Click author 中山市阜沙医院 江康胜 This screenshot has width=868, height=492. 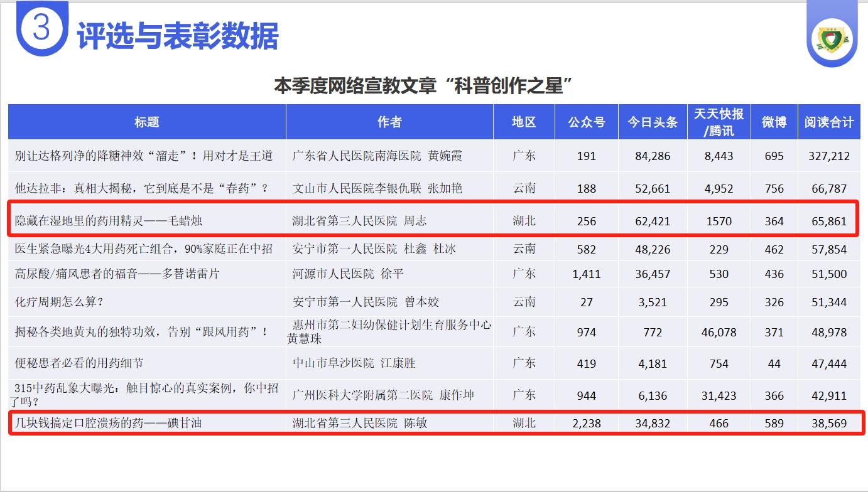click(354, 363)
